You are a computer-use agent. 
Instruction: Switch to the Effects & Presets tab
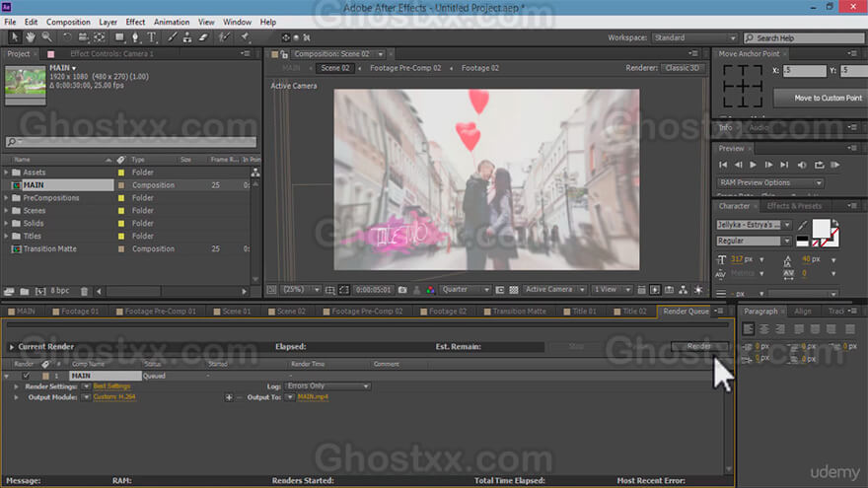pos(794,206)
